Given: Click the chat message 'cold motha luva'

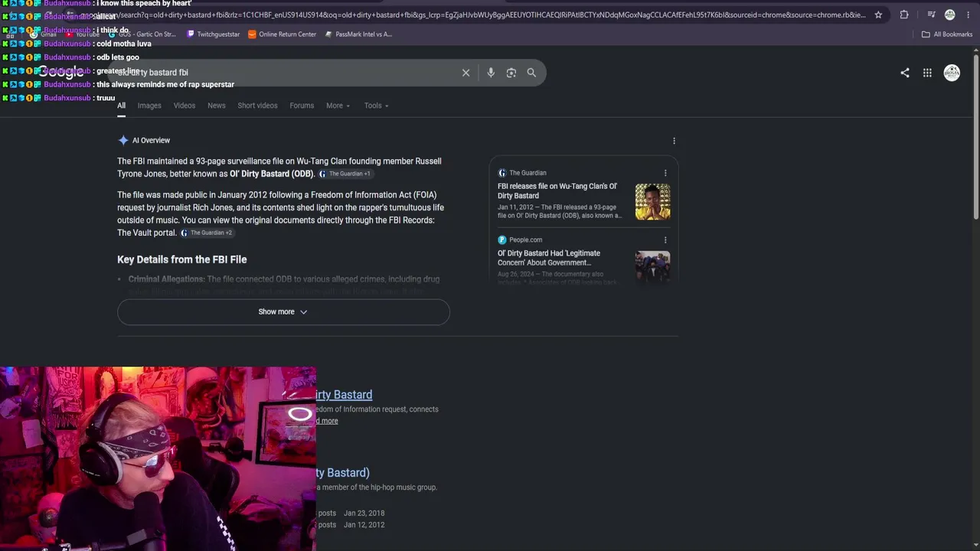Looking at the screenshot, I should [x=124, y=44].
